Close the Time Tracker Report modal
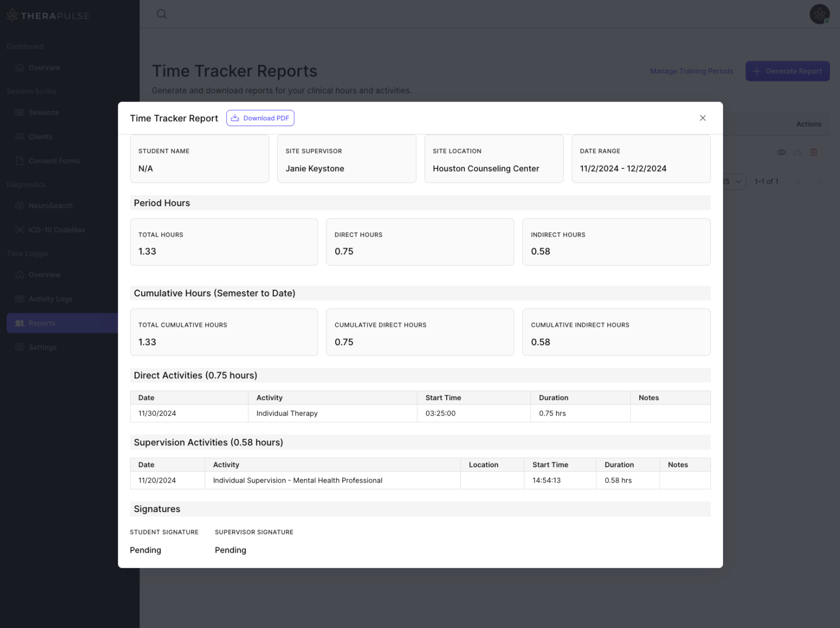This screenshot has width=840, height=628. coord(703,118)
